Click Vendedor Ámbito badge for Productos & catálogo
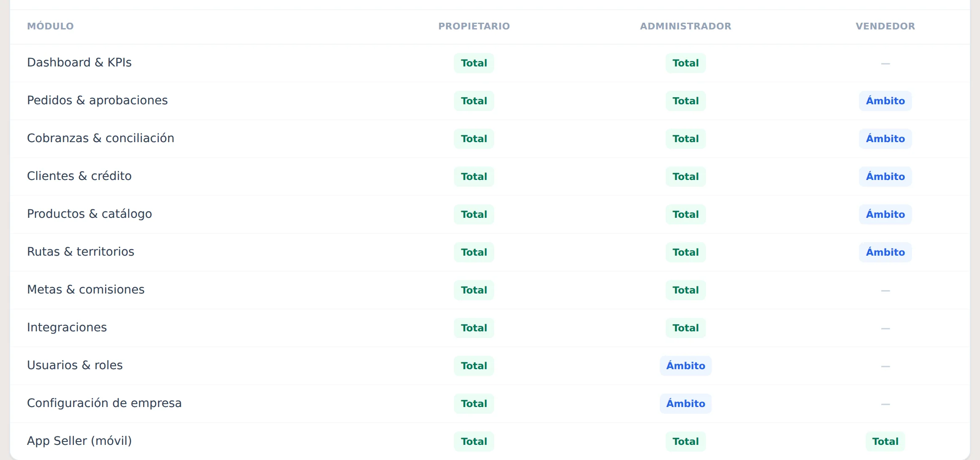 pyautogui.click(x=885, y=214)
